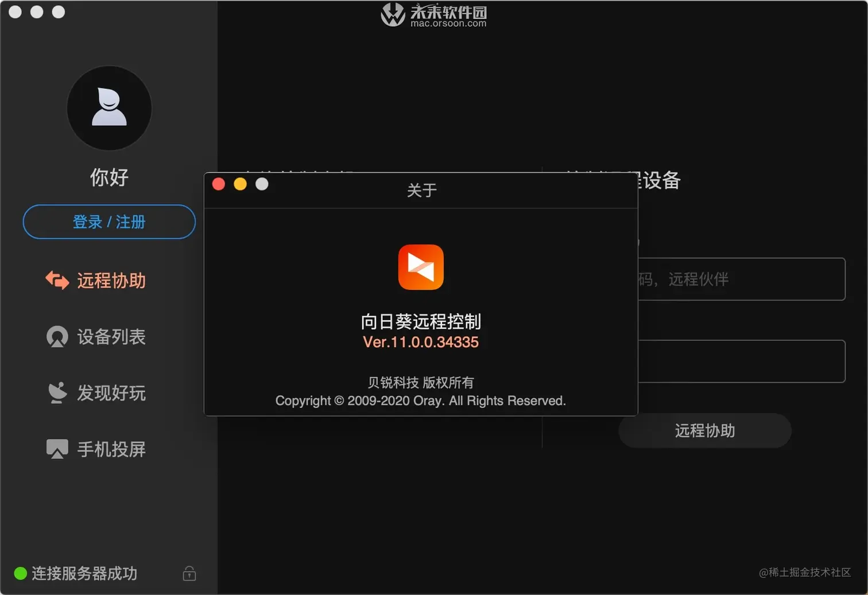Click the 远程协助 button in main panel
Viewport: 868px width, 595px height.
pyautogui.click(x=705, y=430)
